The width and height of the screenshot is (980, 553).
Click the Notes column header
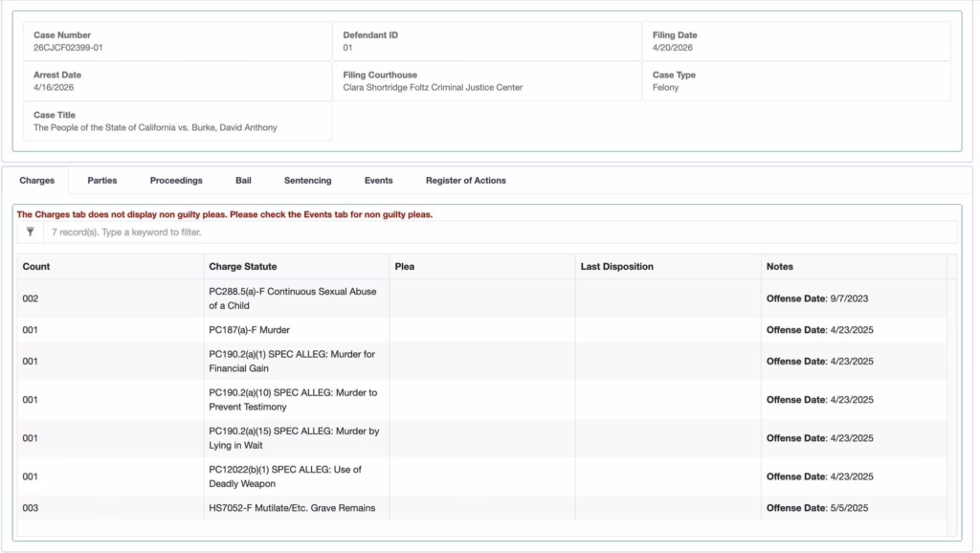779,266
